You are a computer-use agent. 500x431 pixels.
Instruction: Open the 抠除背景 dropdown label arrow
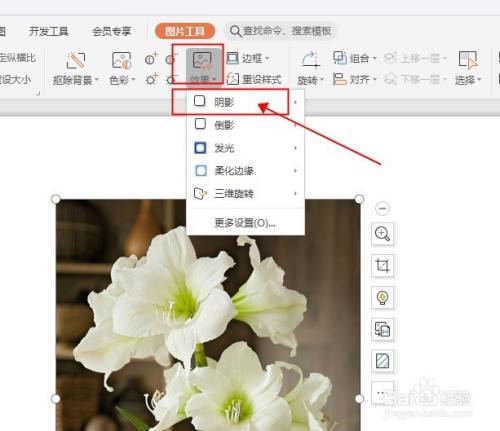pos(97,80)
